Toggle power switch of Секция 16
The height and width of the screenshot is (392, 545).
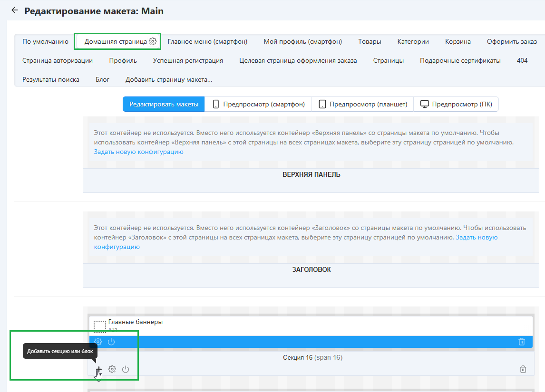tap(126, 369)
